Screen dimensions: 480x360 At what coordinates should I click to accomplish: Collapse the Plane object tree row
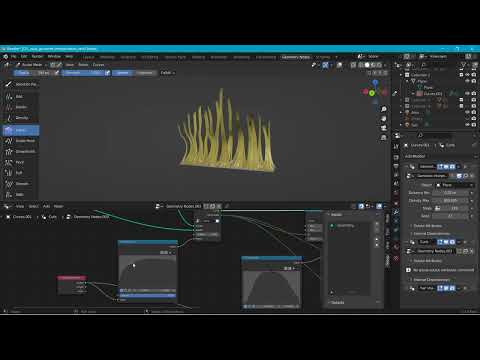coord(407,81)
